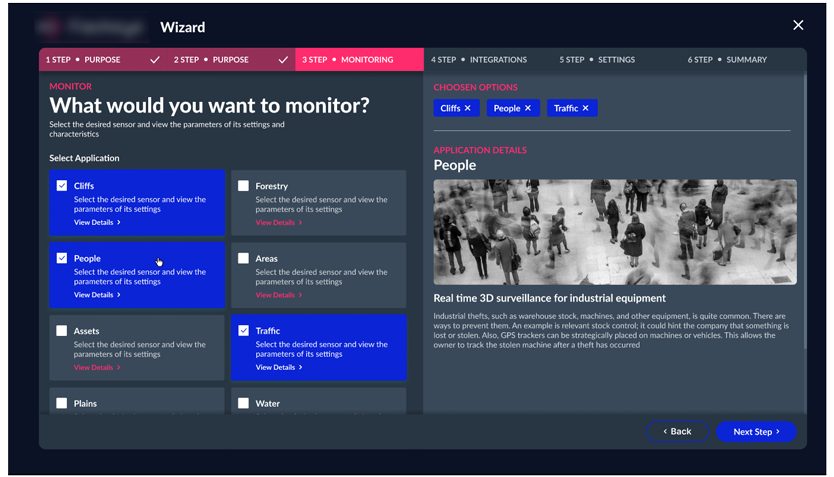834x477 pixels.
Task: Remove the People chip via its X icon
Action: pyautogui.click(x=528, y=108)
